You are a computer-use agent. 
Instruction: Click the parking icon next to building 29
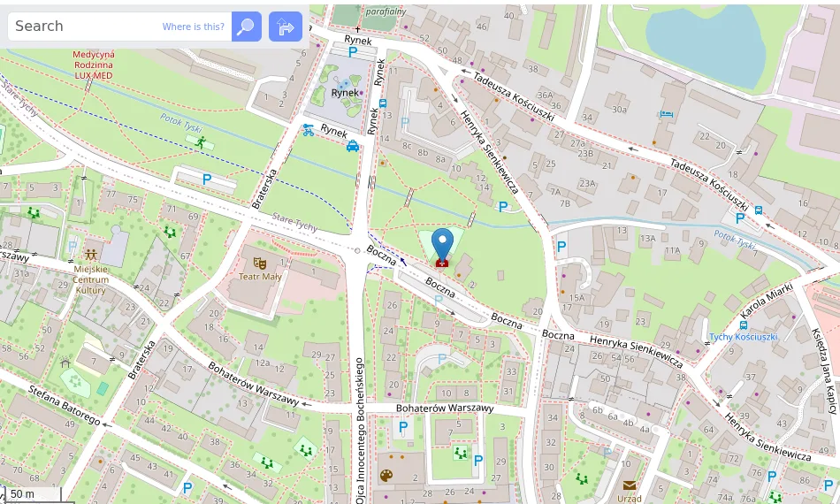point(478,460)
